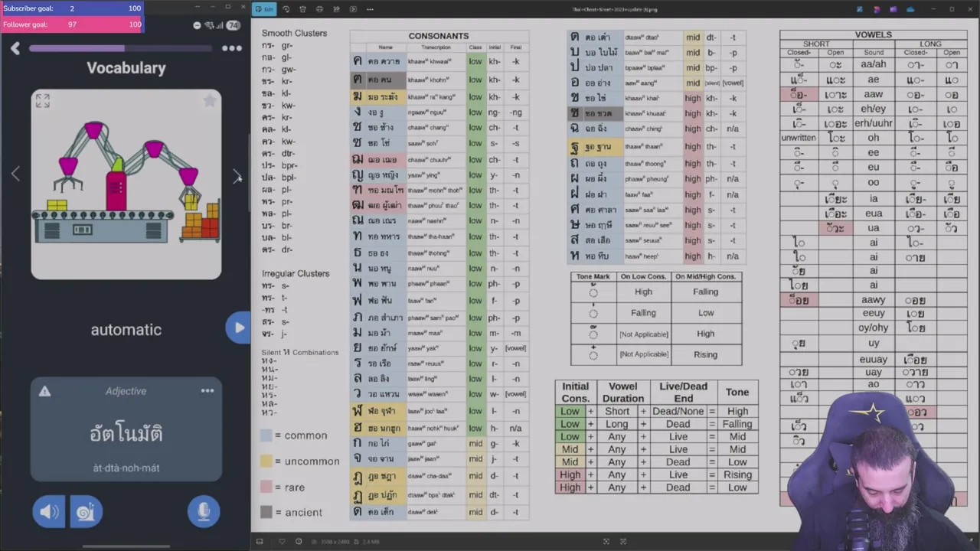Click the Live/Dead End header cell
Viewport: 980px width, 551px height.
click(683, 392)
